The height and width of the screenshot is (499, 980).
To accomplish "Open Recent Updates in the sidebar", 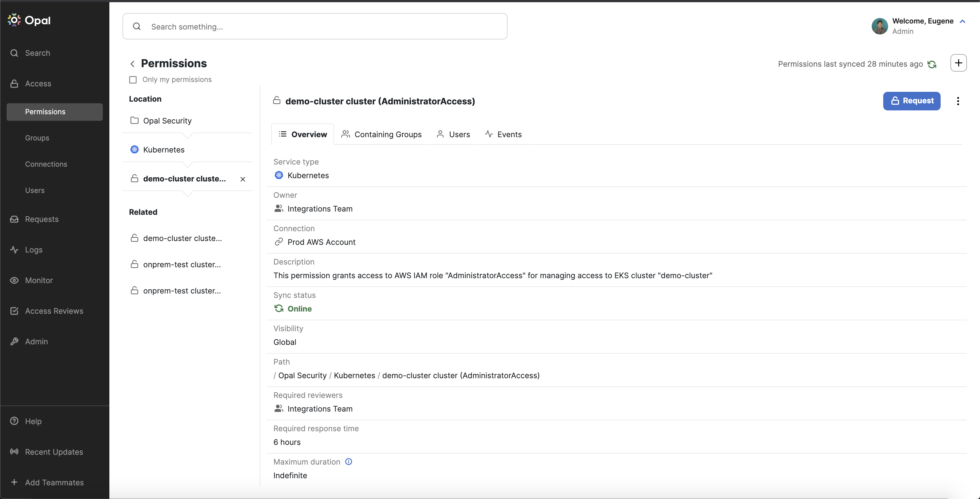I will [54, 452].
